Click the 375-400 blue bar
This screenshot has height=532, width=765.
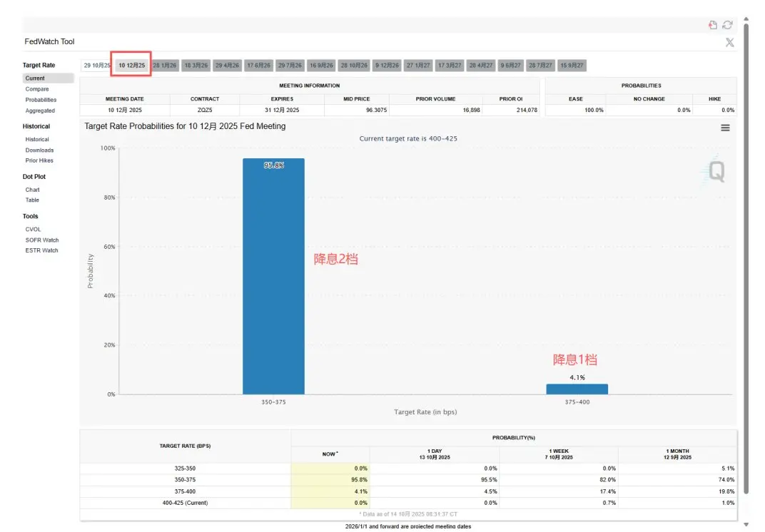coord(577,389)
